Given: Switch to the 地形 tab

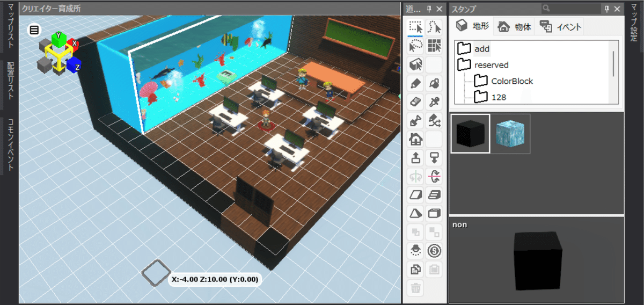Looking at the screenshot, I should coord(472,26).
